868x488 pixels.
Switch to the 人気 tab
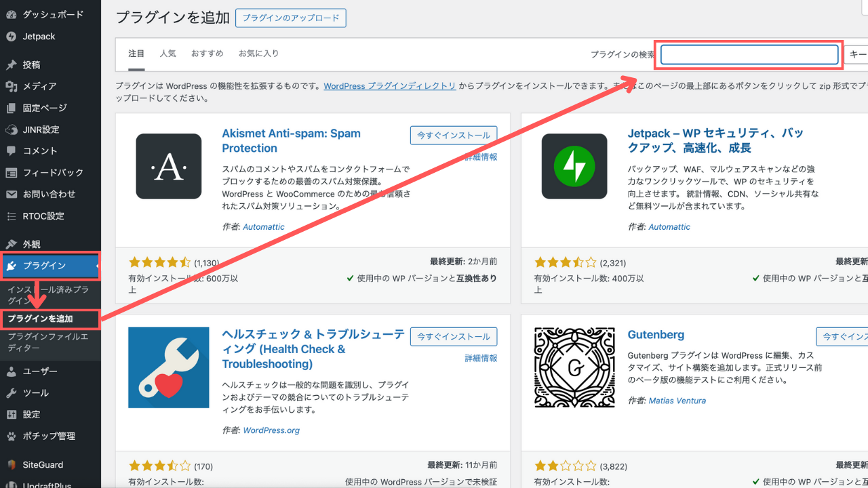pyautogui.click(x=167, y=54)
